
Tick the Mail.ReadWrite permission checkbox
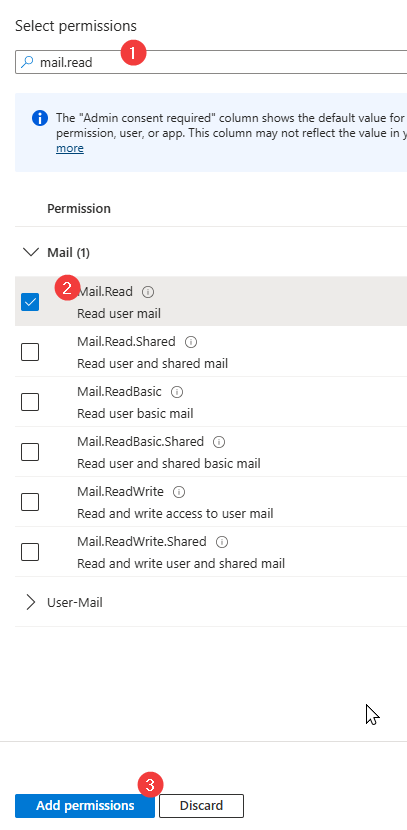30,502
